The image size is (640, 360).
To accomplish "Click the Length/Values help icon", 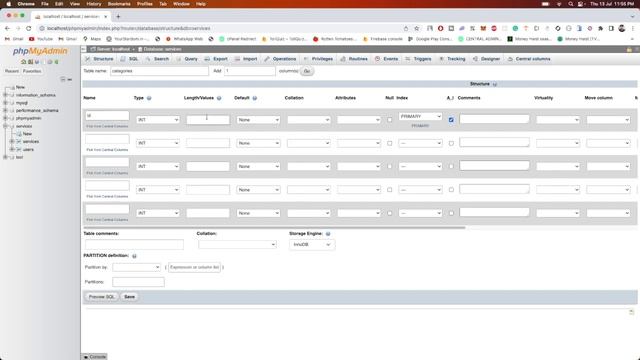I will coord(219,98).
